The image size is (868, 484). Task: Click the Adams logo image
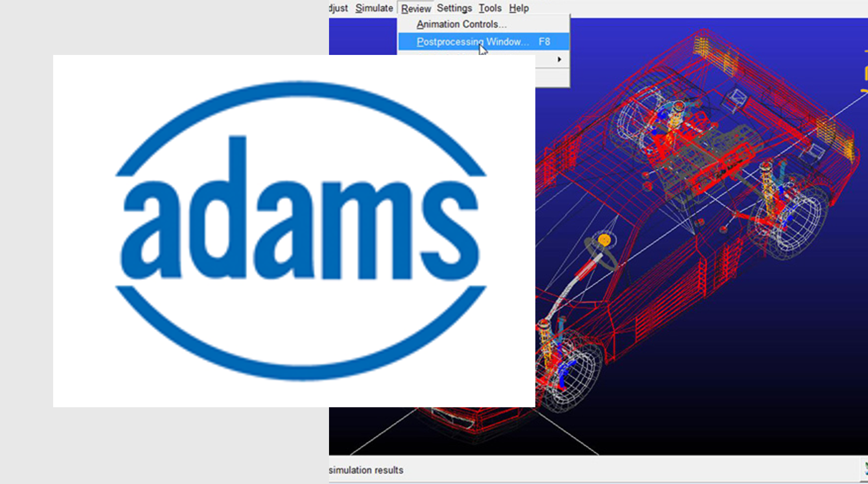tap(294, 231)
